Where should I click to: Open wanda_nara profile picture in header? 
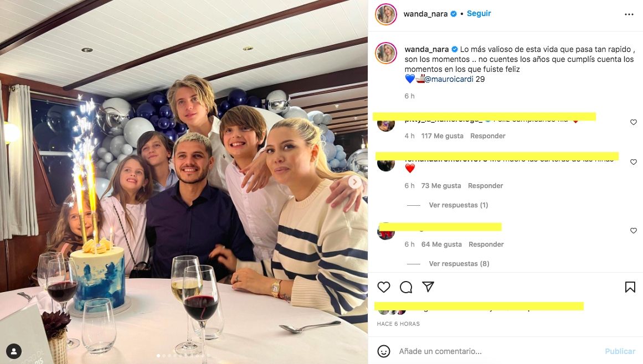click(x=386, y=14)
